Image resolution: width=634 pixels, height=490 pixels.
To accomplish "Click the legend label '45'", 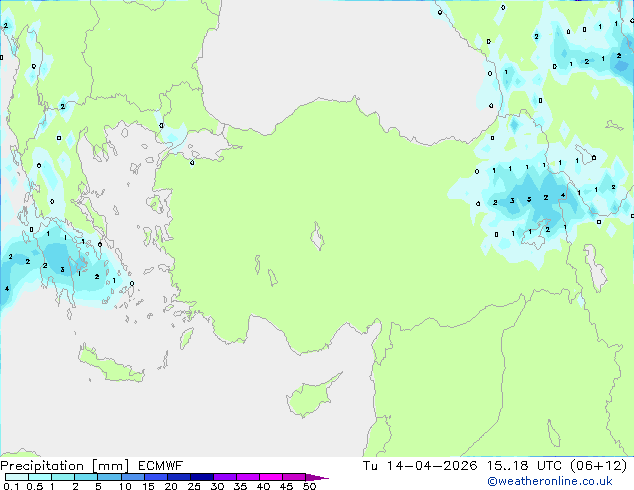I will click(x=286, y=486).
